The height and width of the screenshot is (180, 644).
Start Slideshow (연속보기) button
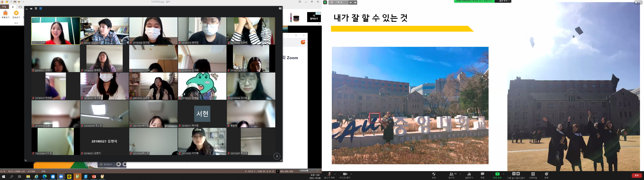[x=16, y=15]
